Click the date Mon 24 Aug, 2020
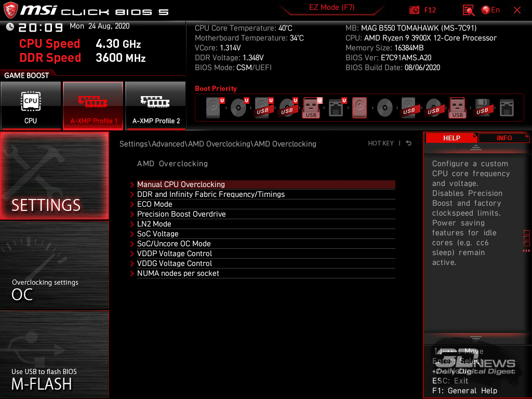 [99, 26]
